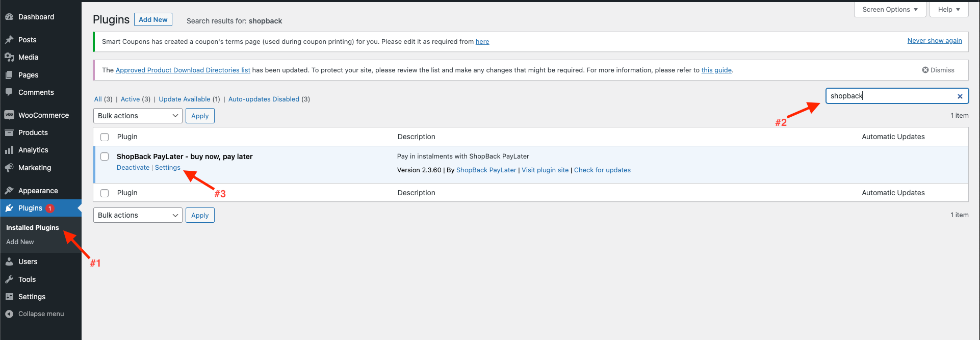Open Appearance menu item
This screenshot has height=340, width=980.
tap(41, 191)
